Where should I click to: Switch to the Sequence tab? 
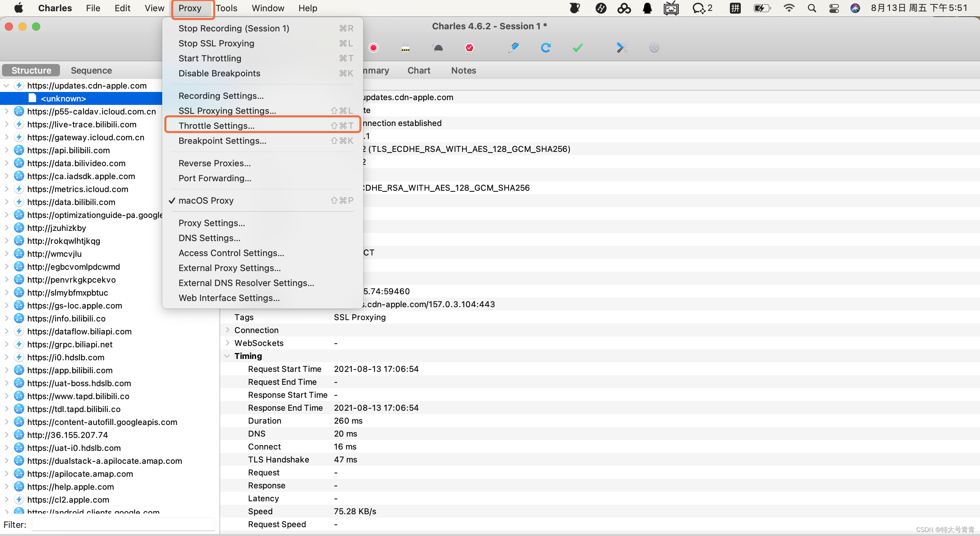coord(91,70)
